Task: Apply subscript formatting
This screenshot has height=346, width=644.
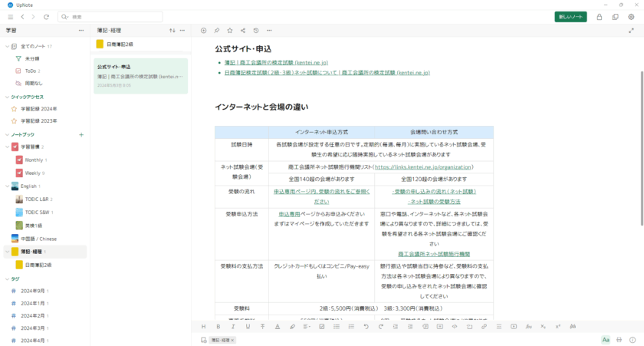Action: [x=543, y=327]
